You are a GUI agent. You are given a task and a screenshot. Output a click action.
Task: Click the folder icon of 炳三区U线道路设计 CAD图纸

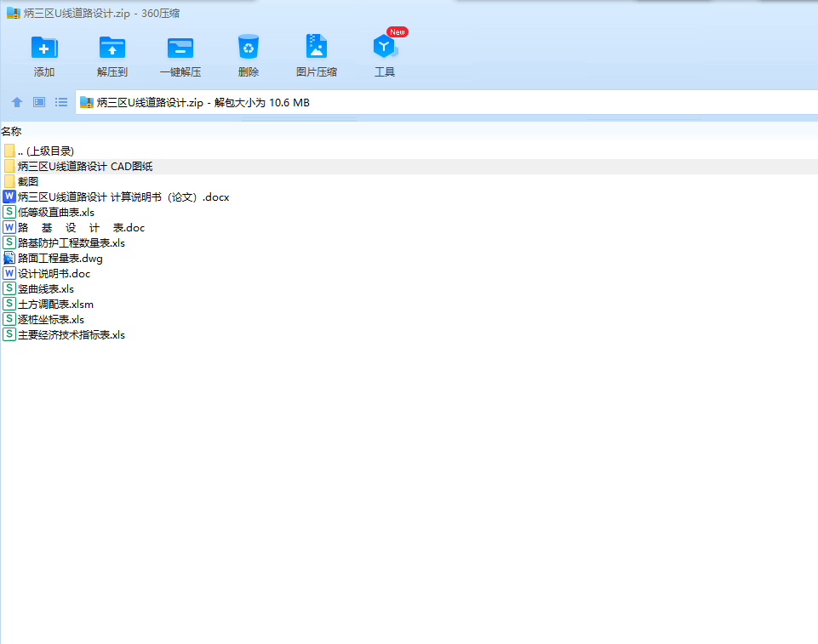pyautogui.click(x=9, y=167)
